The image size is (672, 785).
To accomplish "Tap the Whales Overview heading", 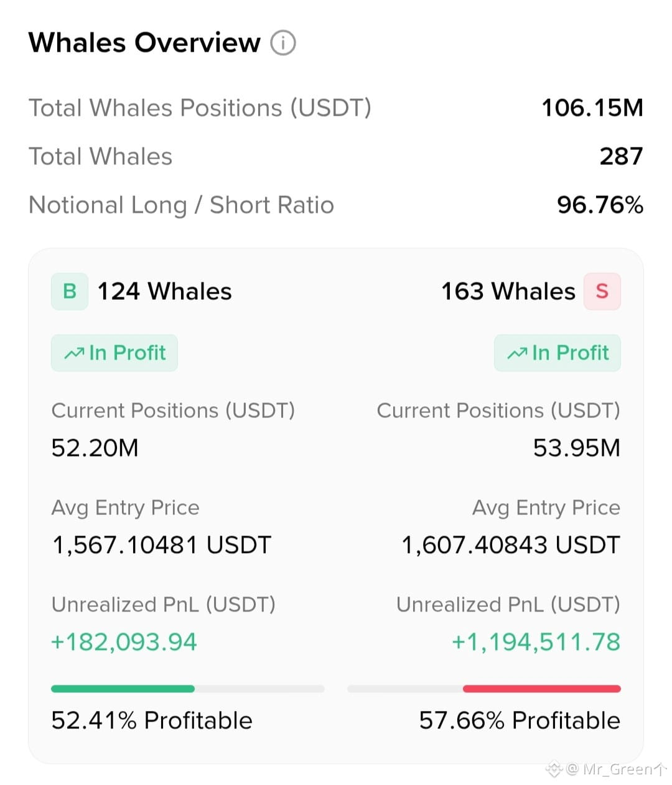I will [144, 43].
